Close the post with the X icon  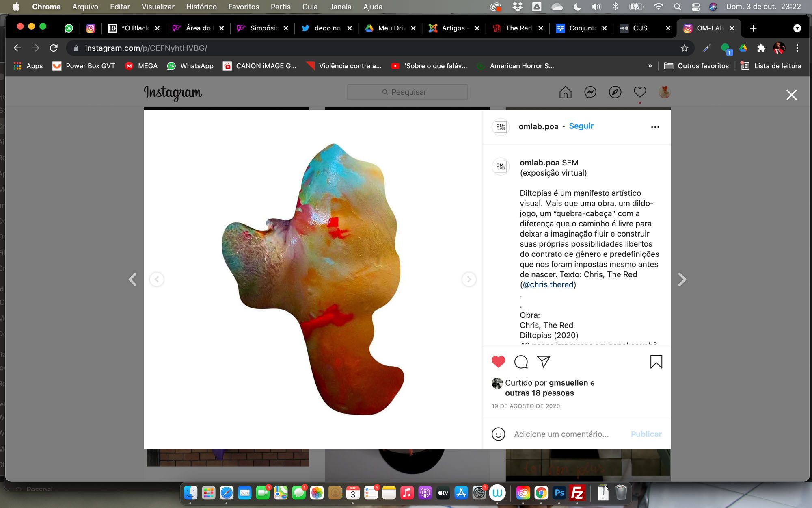point(791,95)
